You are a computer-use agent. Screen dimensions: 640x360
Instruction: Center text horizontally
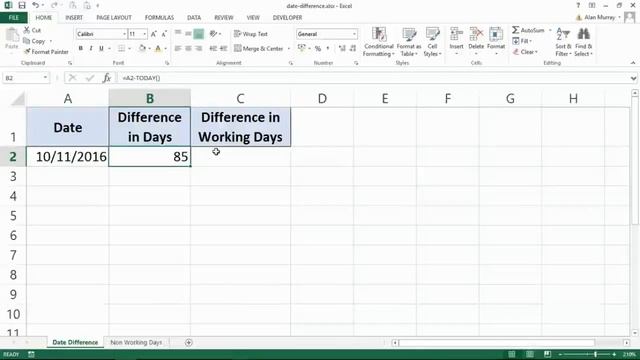tap(188, 48)
